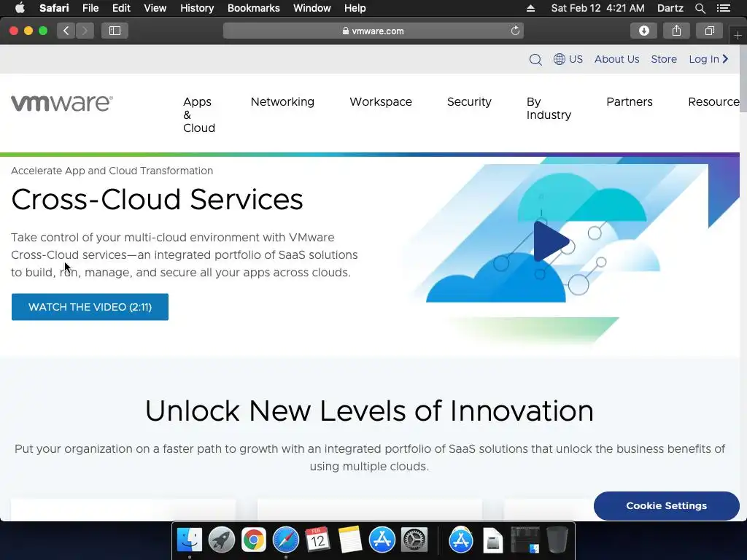Open Launchpad from the Dock

click(x=222, y=540)
